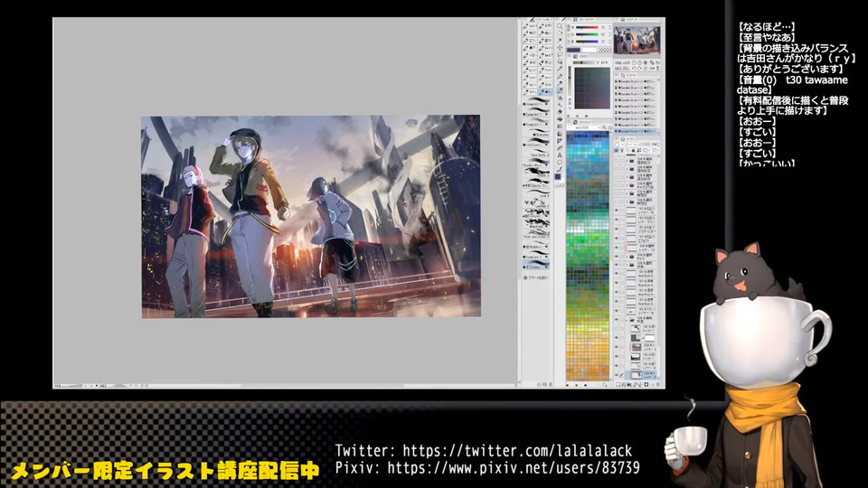Click Navigator zoom out icon
Viewport: 868px width, 488px height.
634,62
